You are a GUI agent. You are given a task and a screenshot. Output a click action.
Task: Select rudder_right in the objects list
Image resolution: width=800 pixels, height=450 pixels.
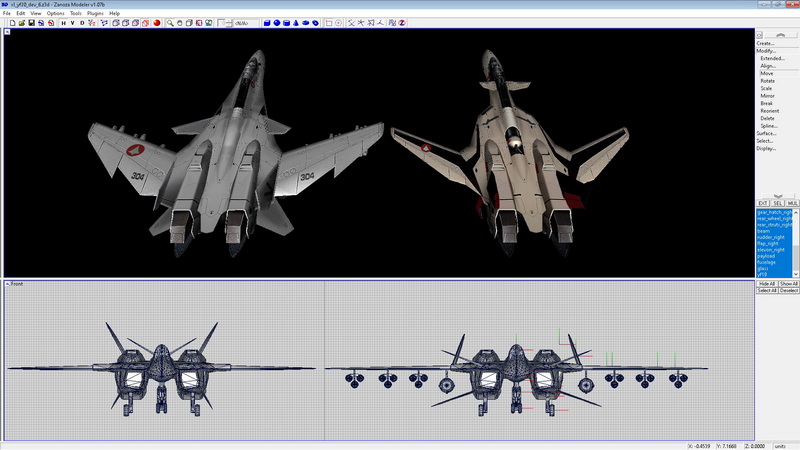coord(771,237)
